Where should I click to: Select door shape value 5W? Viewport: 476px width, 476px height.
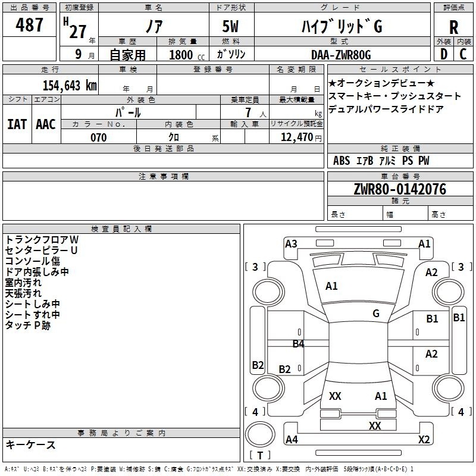230,26
